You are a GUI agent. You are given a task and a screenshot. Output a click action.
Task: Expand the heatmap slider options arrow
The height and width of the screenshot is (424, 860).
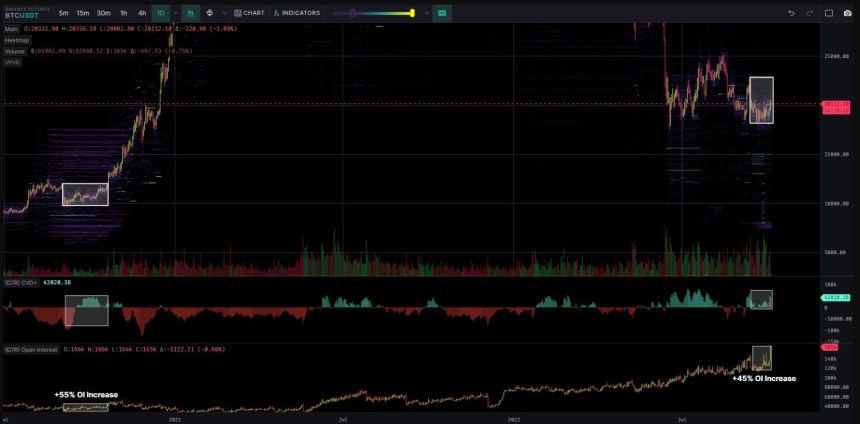click(427, 13)
